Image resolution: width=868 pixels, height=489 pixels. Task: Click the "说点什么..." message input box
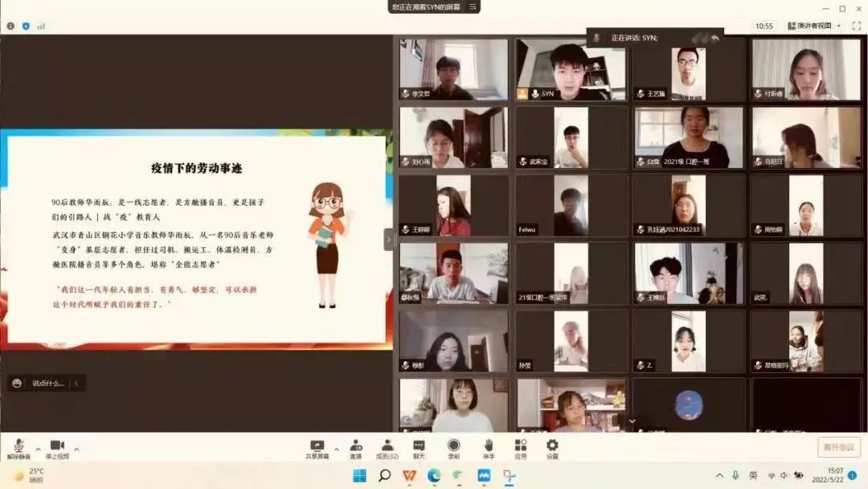pyautogui.click(x=47, y=384)
